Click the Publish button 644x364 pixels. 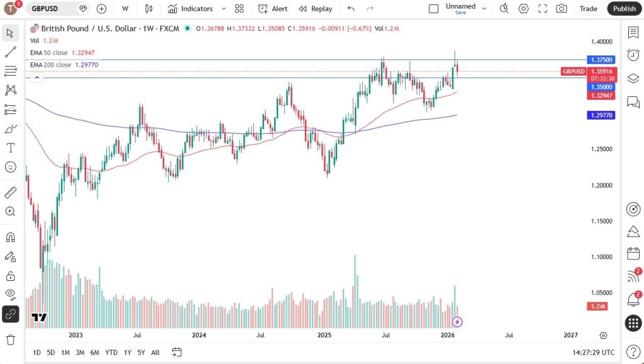(624, 9)
